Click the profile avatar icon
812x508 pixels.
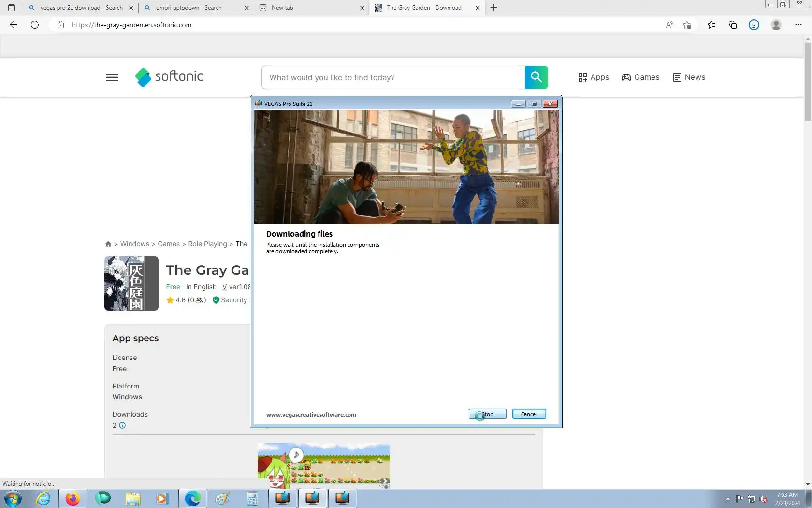776,25
